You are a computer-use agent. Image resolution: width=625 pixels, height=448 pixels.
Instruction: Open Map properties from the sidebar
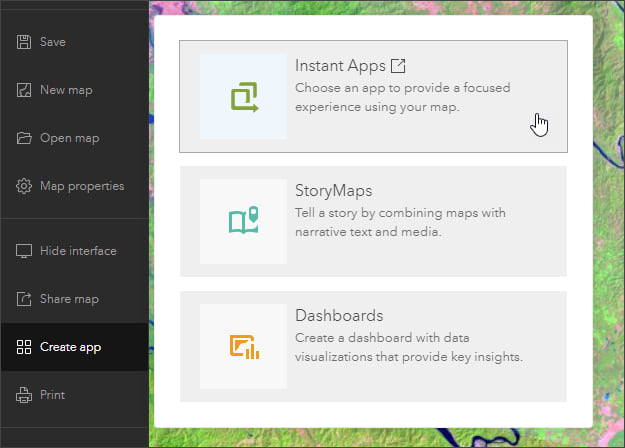coord(75,186)
